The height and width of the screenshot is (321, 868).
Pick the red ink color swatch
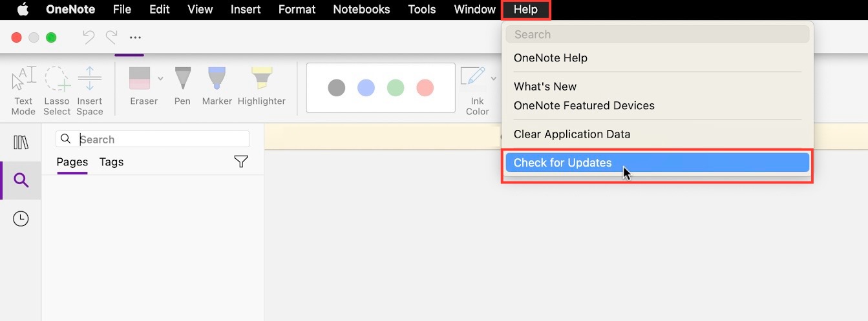click(425, 88)
